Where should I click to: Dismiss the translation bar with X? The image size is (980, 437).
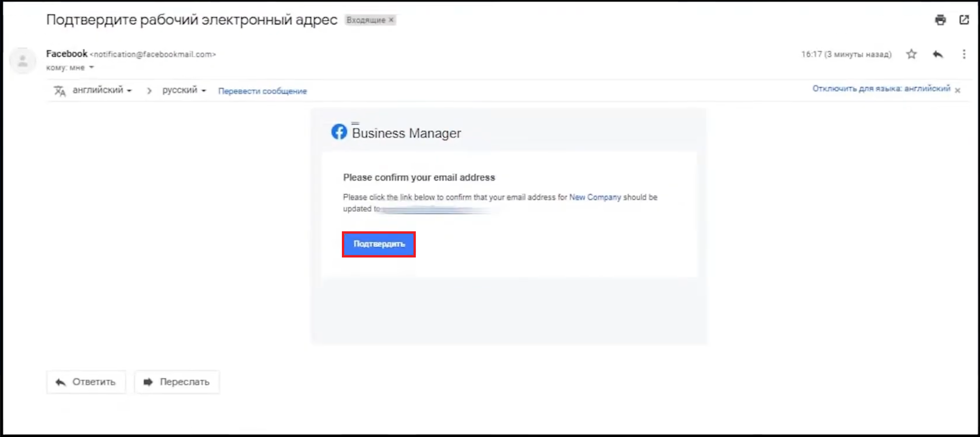(x=958, y=90)
